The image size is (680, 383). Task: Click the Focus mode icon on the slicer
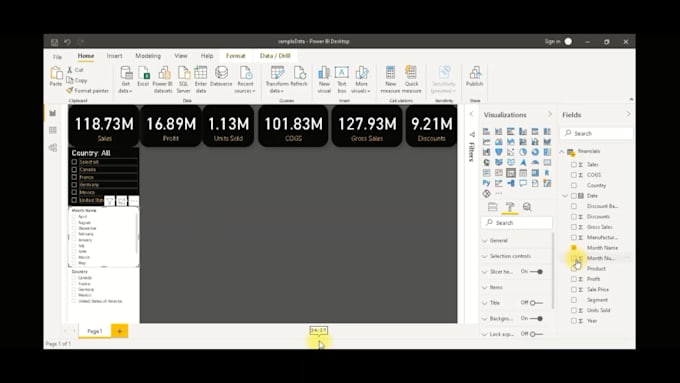(x=122, y=201)
